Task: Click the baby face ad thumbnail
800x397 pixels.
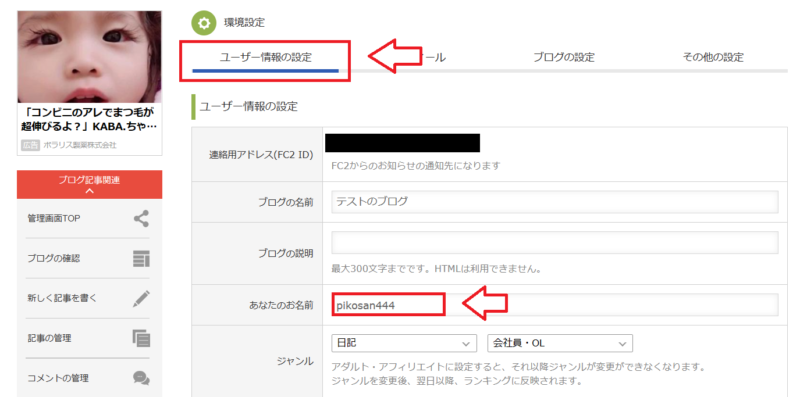Action: [x=89, y=57]
